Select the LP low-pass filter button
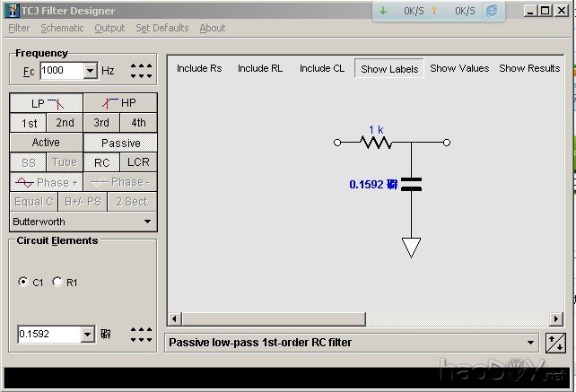Screen dimensions: 576x392 pos(46,103)
